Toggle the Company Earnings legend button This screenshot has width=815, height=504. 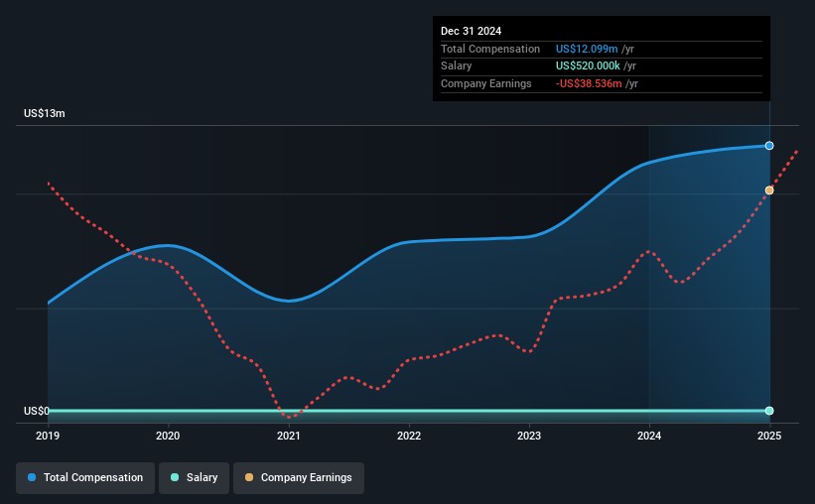pos(299,478)
